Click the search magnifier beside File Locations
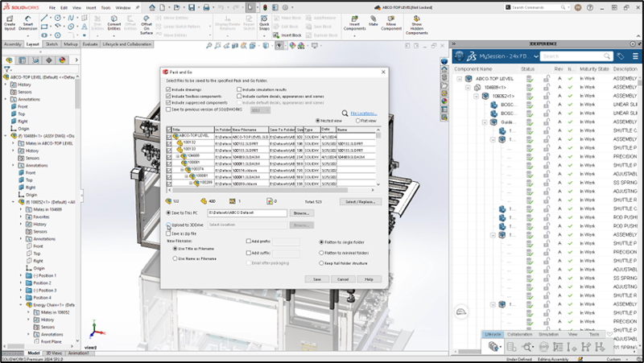The image size is (644, 363). 345,113
